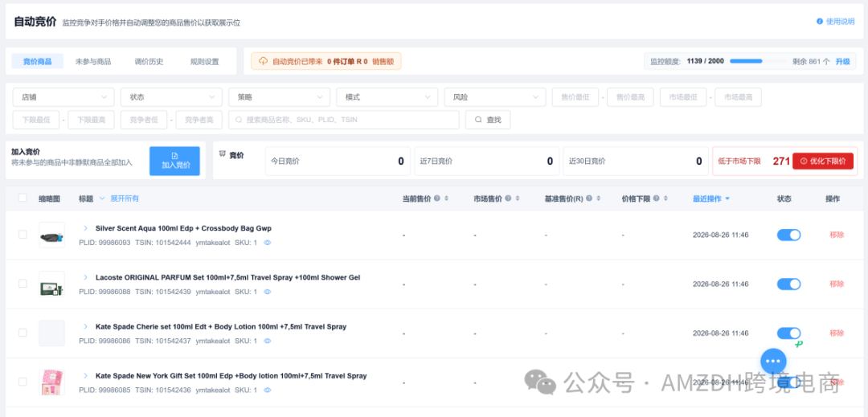Click the eye icon in Lacoste ORIGINAL PARFUM row
Image resolution: width=868 pixels, height=417 pixels.
(268, 292)
